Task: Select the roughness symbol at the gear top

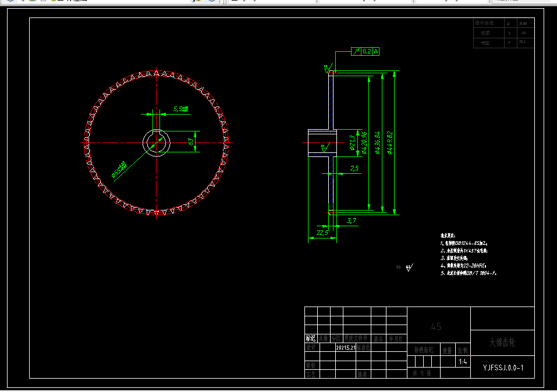Action: click(328, 69)
